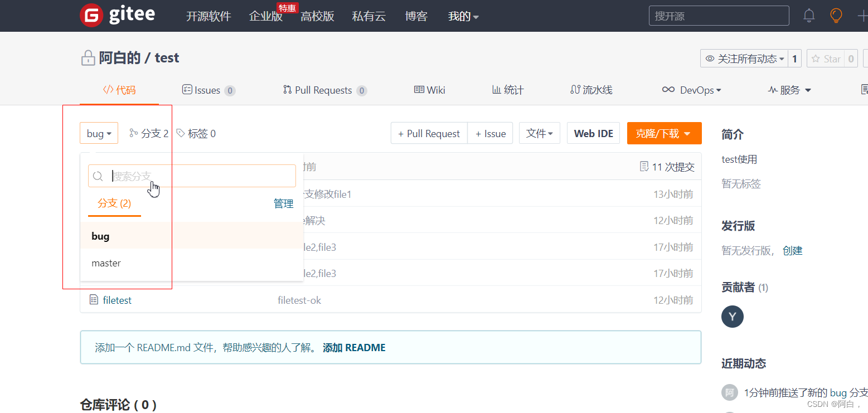The height and width of the screenshot is (413, 868).
Task: Click the branch icon next to 分支 2
Action: click(x=133, y=133)
